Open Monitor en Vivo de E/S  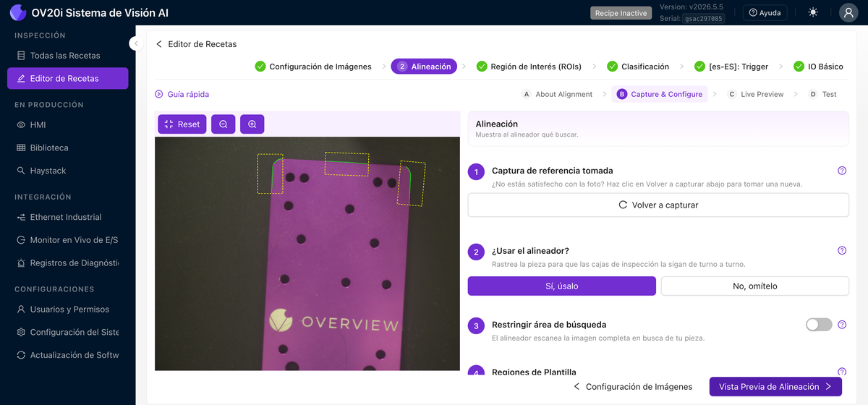(67, 240)
